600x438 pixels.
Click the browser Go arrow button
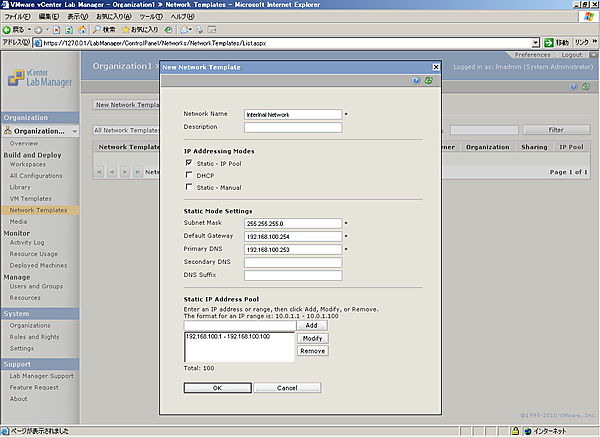[548, 44]
